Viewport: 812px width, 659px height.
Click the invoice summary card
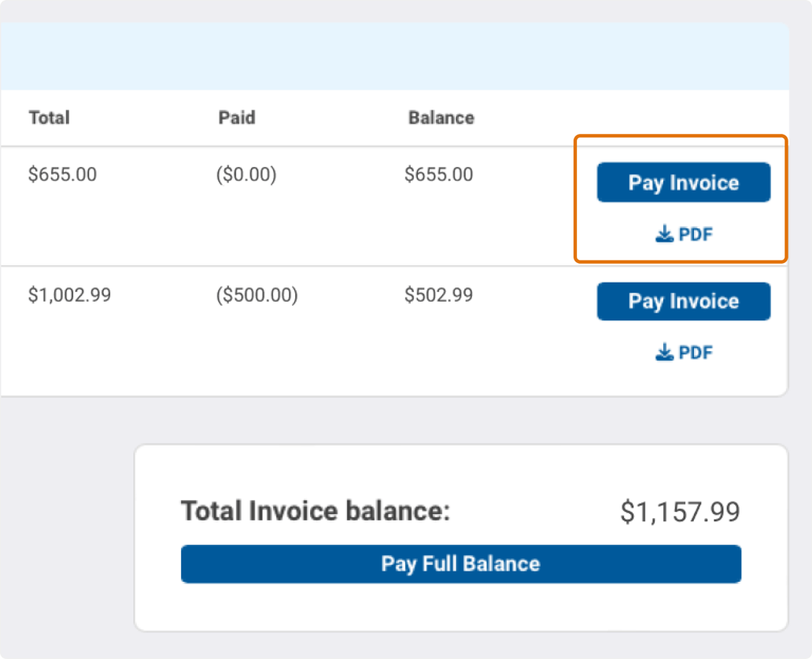pyautogui.click(x=461, y=536)
